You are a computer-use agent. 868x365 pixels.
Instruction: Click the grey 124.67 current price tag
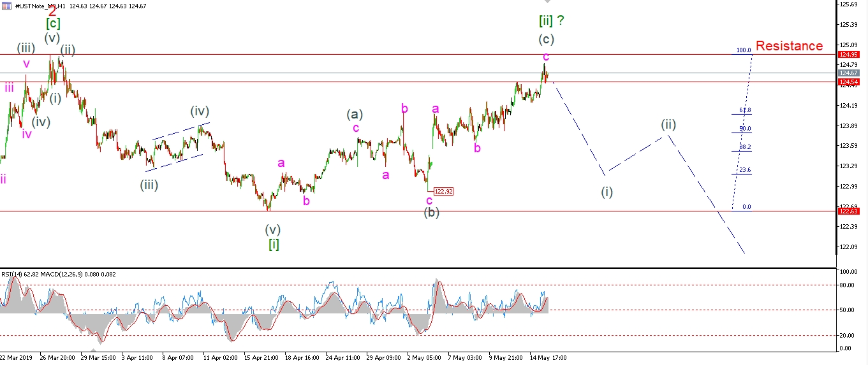pyautogui.click(x=849, y=73)
